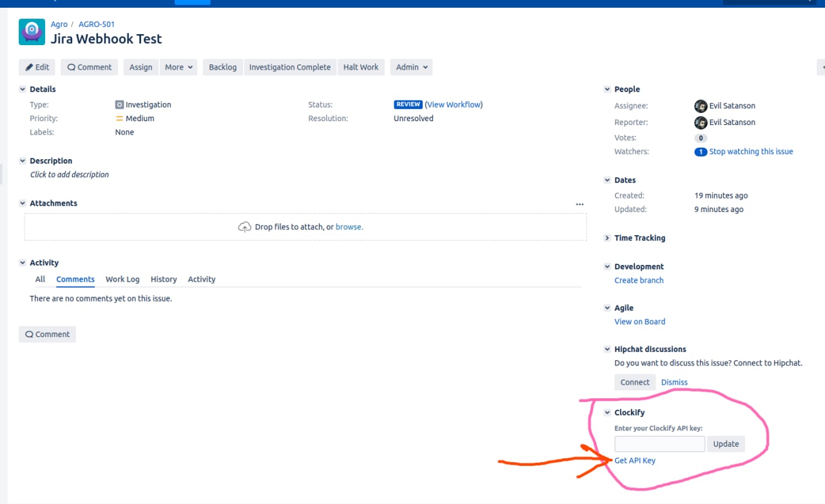Open the attachments ellipsis options menu

(x=579, y=204)
